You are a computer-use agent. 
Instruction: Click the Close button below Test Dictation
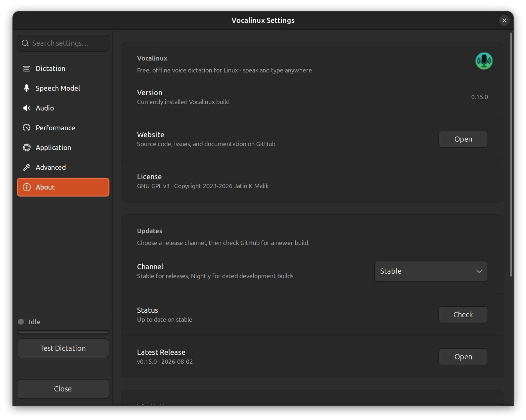[x=63, y=389]
